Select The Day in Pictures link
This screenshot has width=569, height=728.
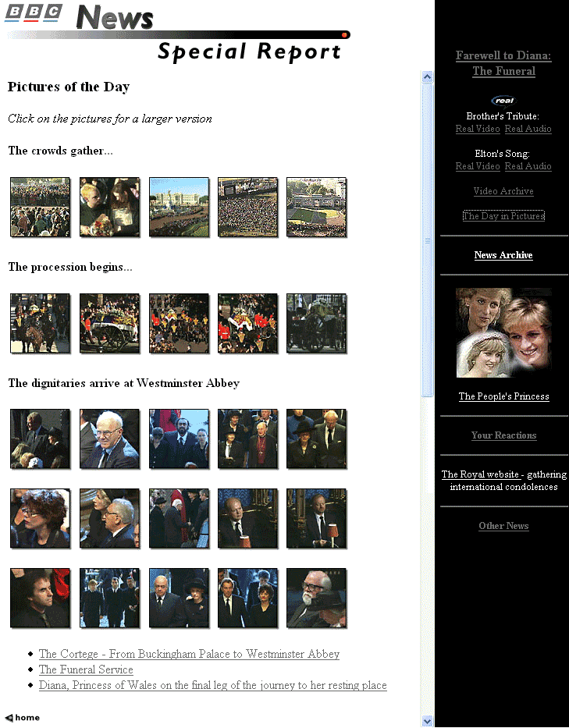point(503,216)
